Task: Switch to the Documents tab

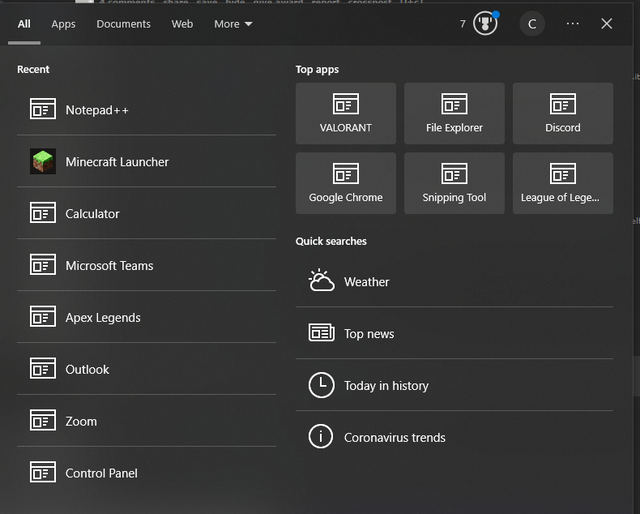Action: pyautogui.click(x=123, y=24)
